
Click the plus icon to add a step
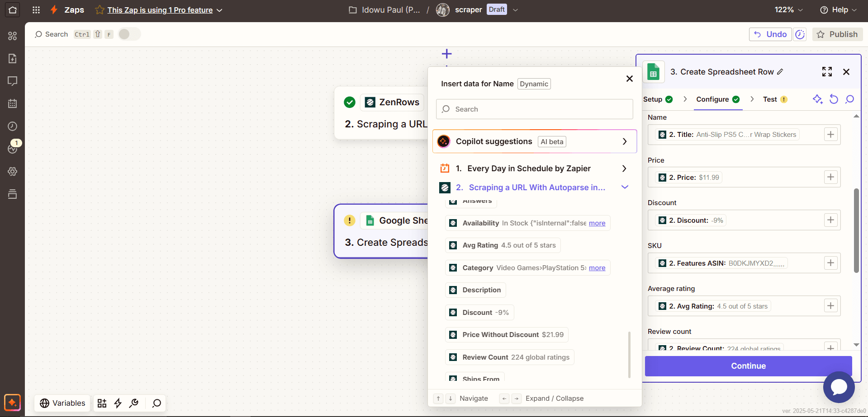pos(446,54)
